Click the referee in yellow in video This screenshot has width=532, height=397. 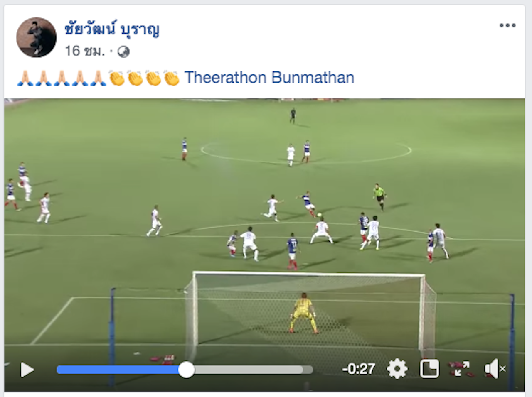379,196
